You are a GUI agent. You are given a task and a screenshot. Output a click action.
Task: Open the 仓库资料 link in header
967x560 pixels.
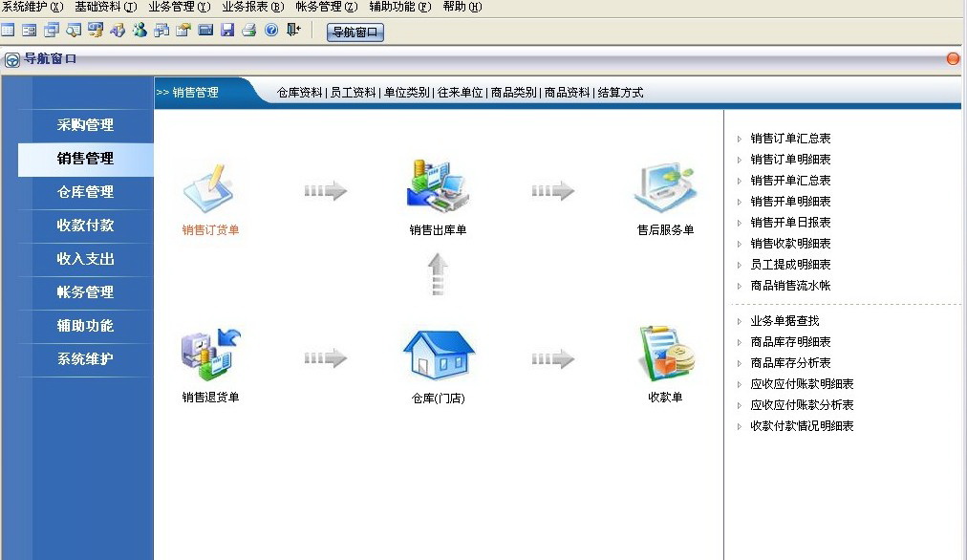click(x=300, y=93)
